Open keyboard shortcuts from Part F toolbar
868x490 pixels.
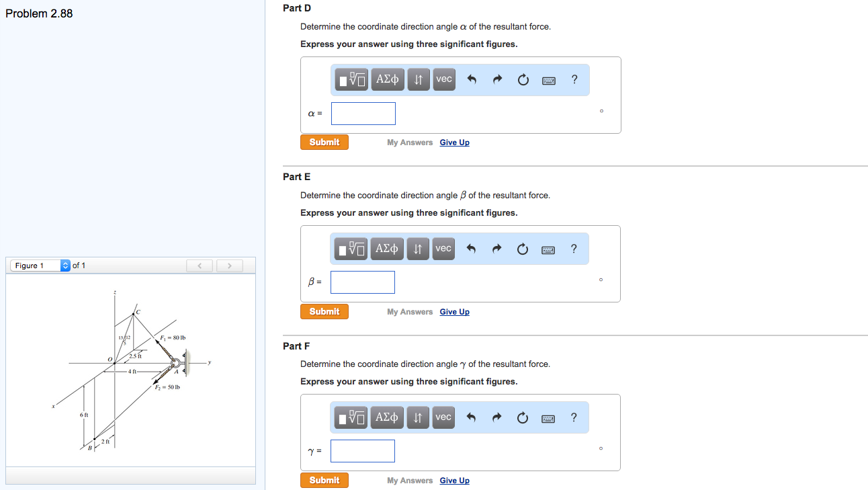click(548, 417)
